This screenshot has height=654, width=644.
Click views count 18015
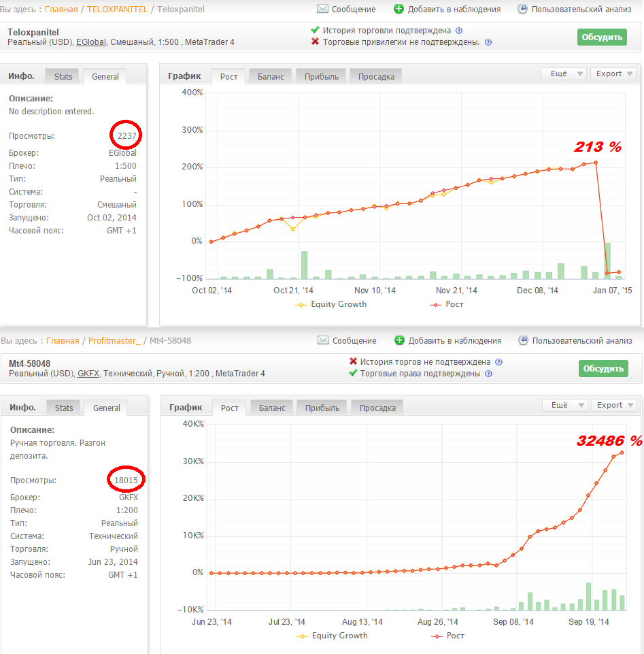point(126,480)
